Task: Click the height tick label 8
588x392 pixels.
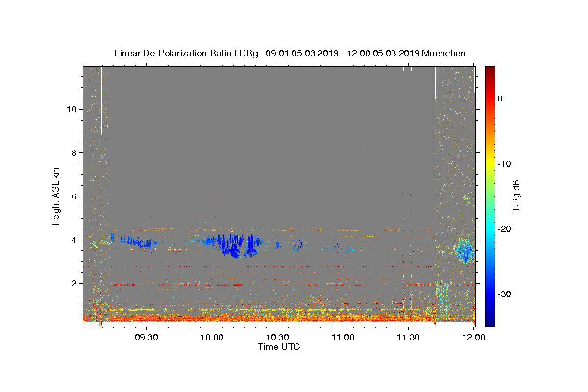Action: point(73,153)
